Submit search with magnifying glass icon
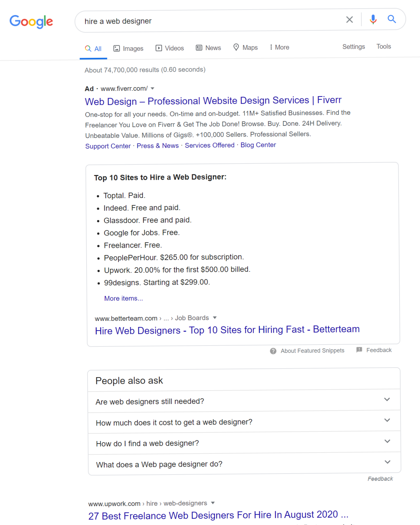 (x=392, y=19)
